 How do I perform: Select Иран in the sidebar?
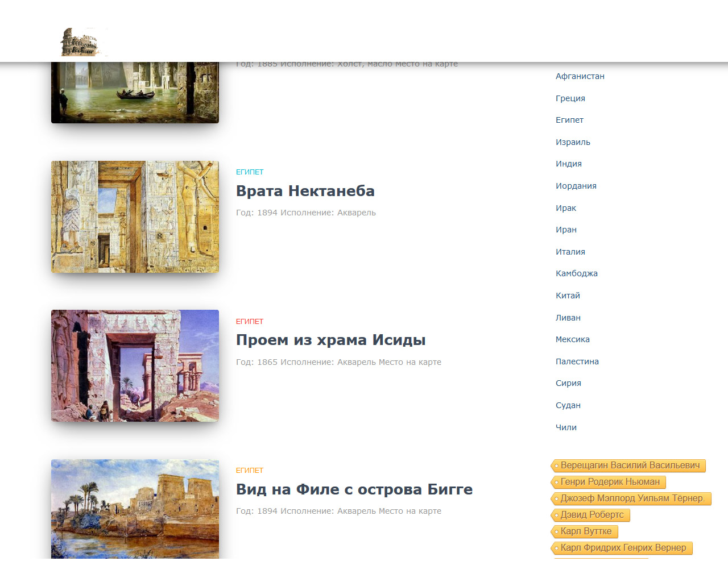coord(566,230)
